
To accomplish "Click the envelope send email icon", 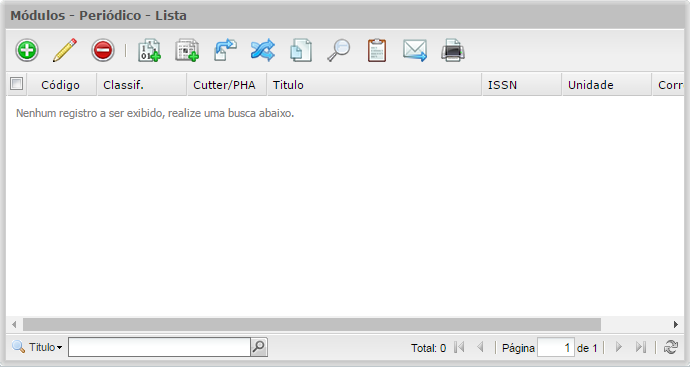I will [415, 50].
